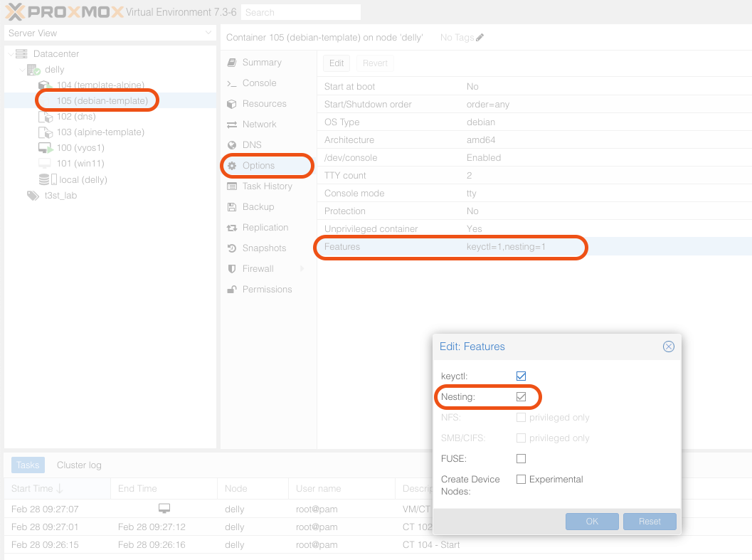752x560 pixels.
Task: Click the Search input field
Action: (x=301, y=13)
